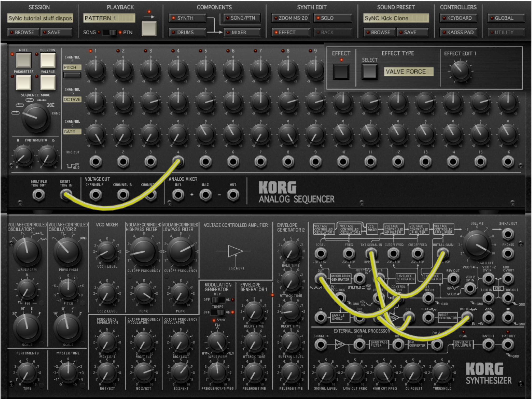Toggle the modulation generator TEMPO switch
The height and width of the screenshot is (400, 532).
(x=218, y=312)
